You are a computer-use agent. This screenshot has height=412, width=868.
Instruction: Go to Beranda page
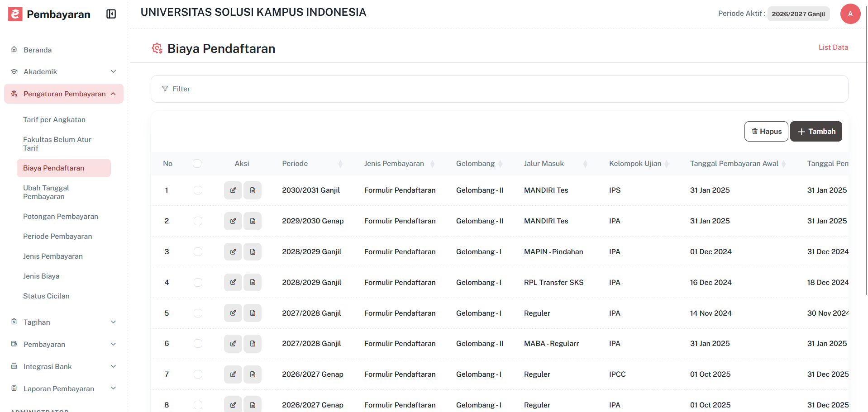pos(38,50)
